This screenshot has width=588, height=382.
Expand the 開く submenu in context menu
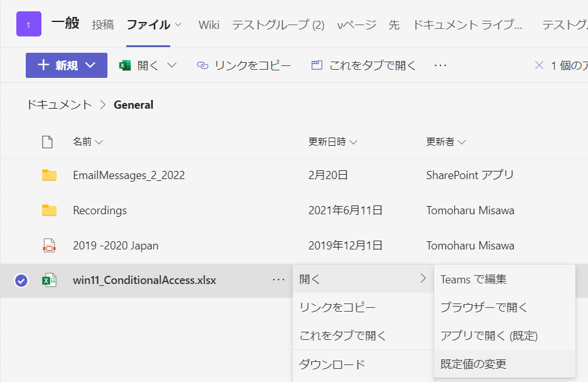coord(363,279)
